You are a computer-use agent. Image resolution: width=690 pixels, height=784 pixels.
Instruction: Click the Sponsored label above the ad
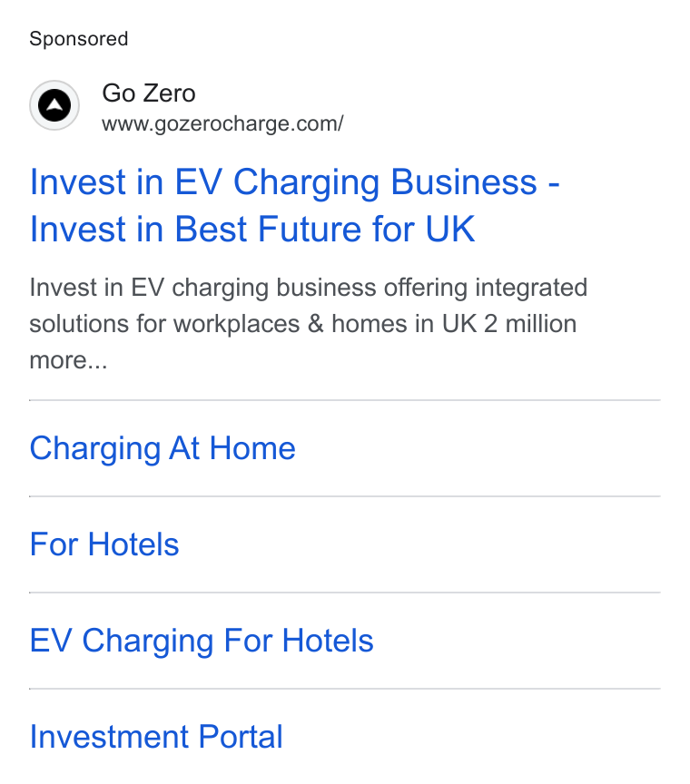click(79, 39)
